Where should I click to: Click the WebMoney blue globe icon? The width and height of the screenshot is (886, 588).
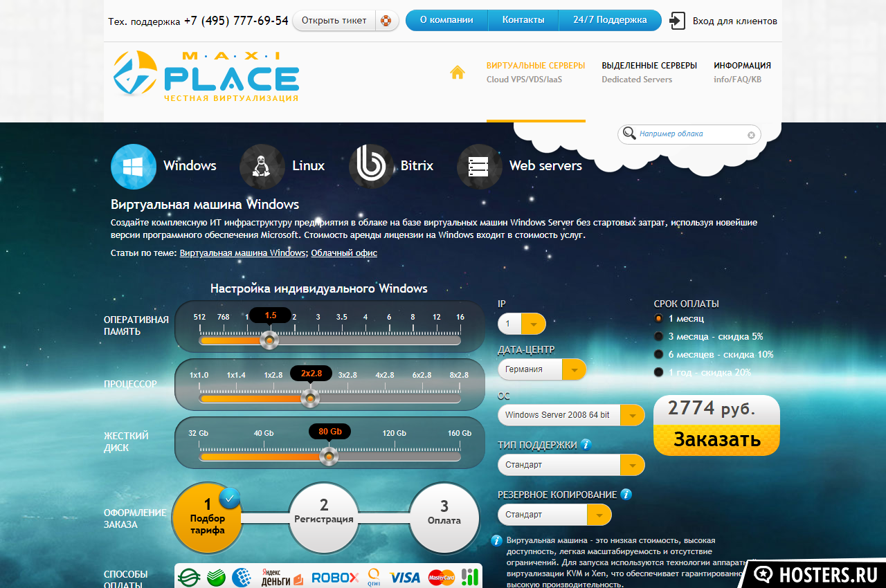point(242,577)
